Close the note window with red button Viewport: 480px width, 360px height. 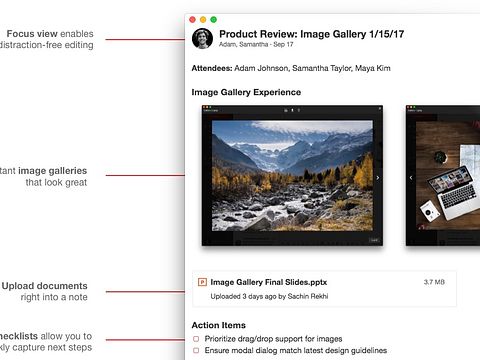[192, 20]
